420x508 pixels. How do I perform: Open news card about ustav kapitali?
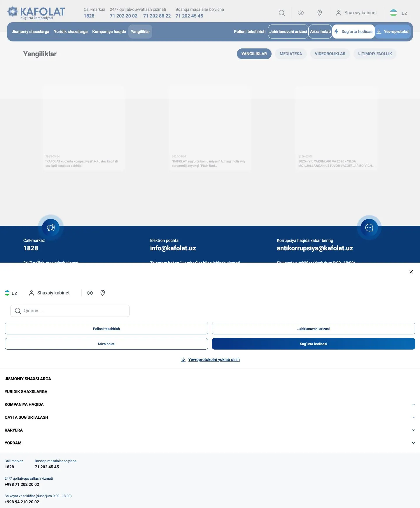point(84,128)
